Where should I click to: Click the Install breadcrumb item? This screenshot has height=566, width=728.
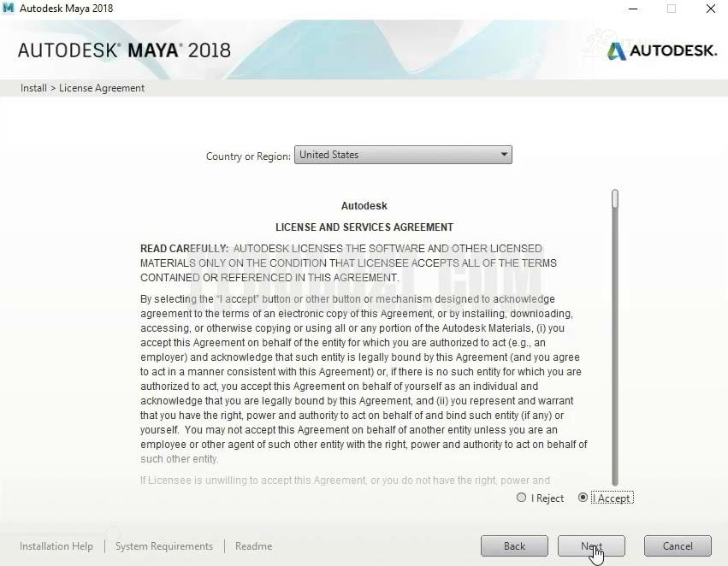point(33,88)
